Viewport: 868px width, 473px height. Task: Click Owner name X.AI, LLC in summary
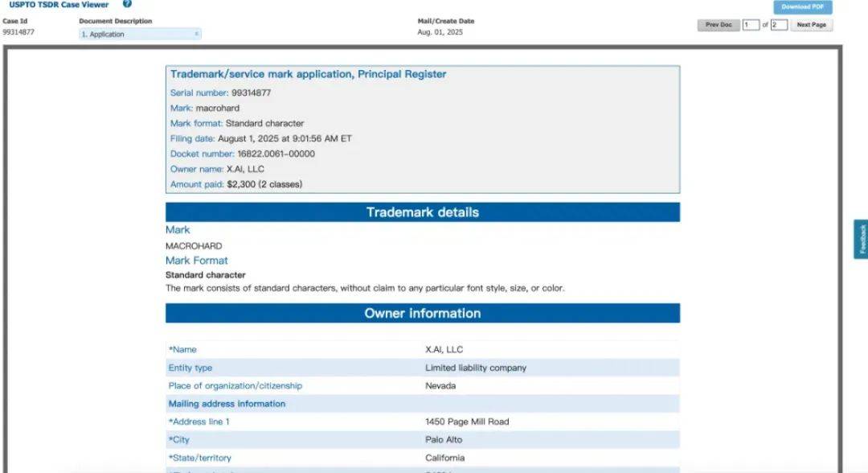217,169
